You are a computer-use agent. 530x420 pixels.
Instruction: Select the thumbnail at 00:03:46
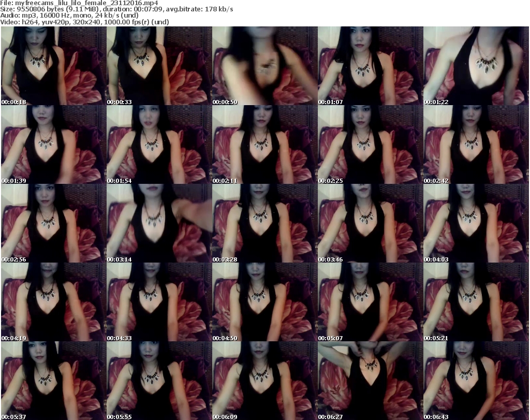[x=371, y=224]
